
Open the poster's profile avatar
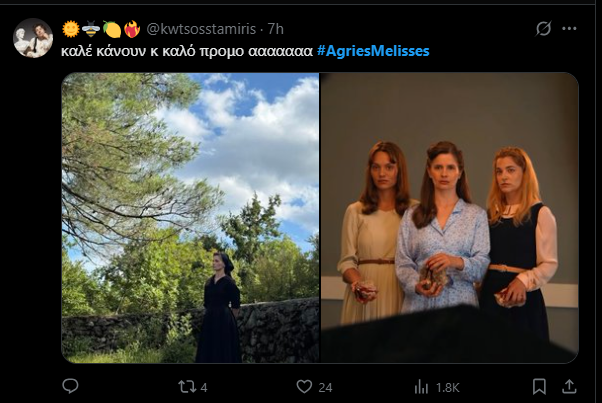(x=33, y=38)
